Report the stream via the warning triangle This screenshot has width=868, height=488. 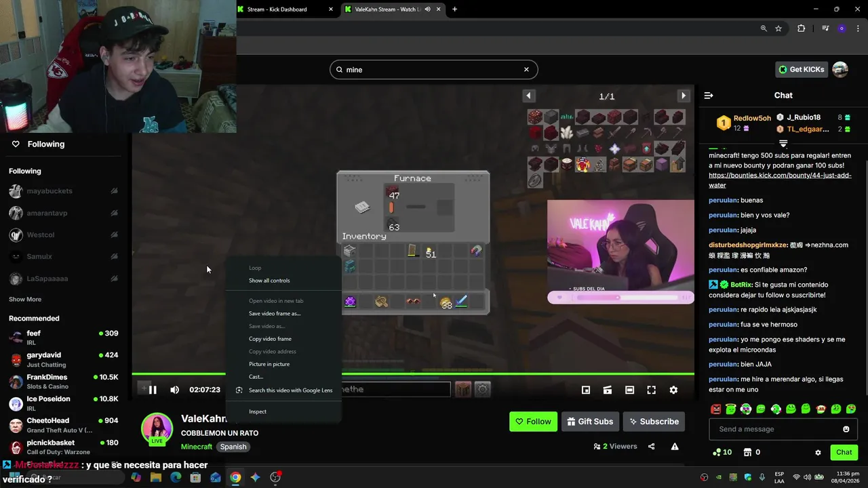coord(675,446)
